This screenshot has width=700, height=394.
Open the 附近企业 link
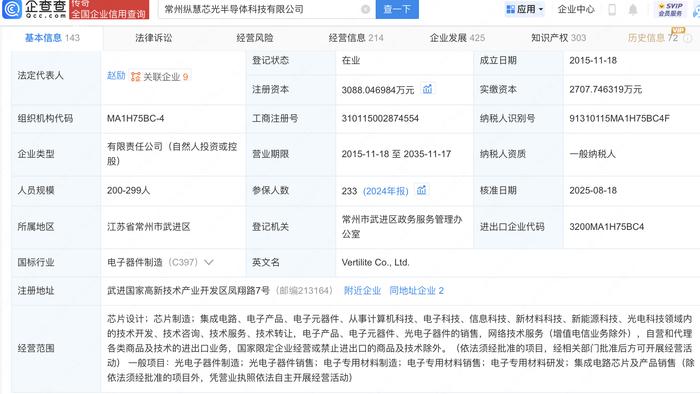coord(362,290)
